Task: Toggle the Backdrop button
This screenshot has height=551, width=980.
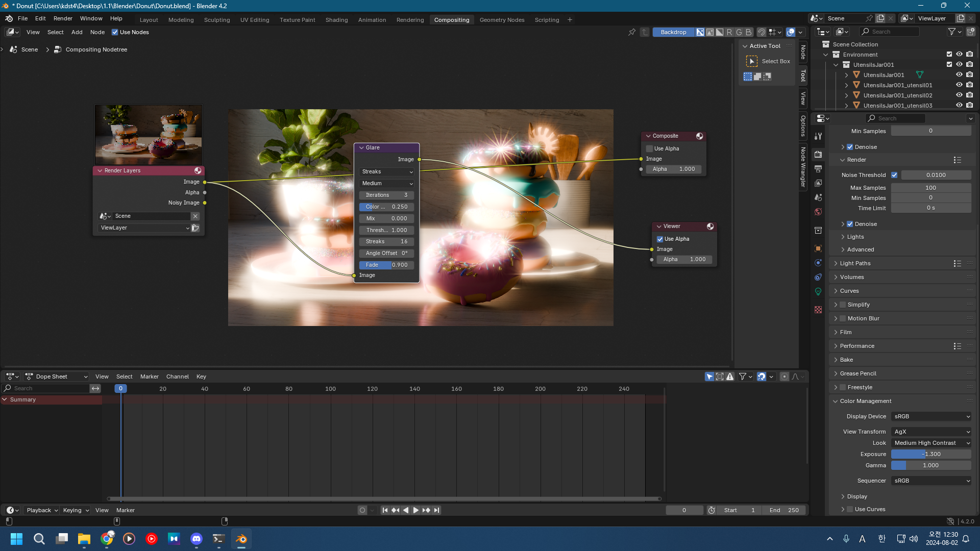Action: (x=673, y=32)
